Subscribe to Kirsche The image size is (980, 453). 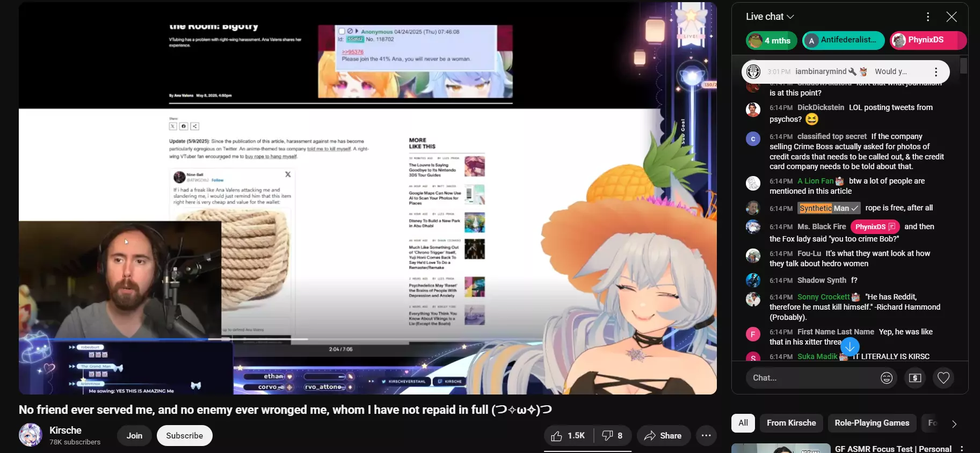184,436
